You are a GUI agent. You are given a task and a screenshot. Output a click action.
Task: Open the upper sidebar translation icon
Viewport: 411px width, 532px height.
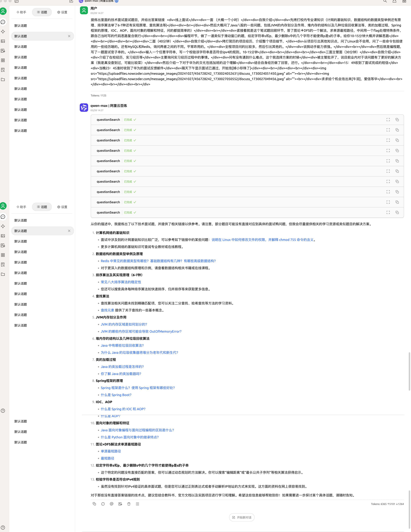(x=3, y=51)
